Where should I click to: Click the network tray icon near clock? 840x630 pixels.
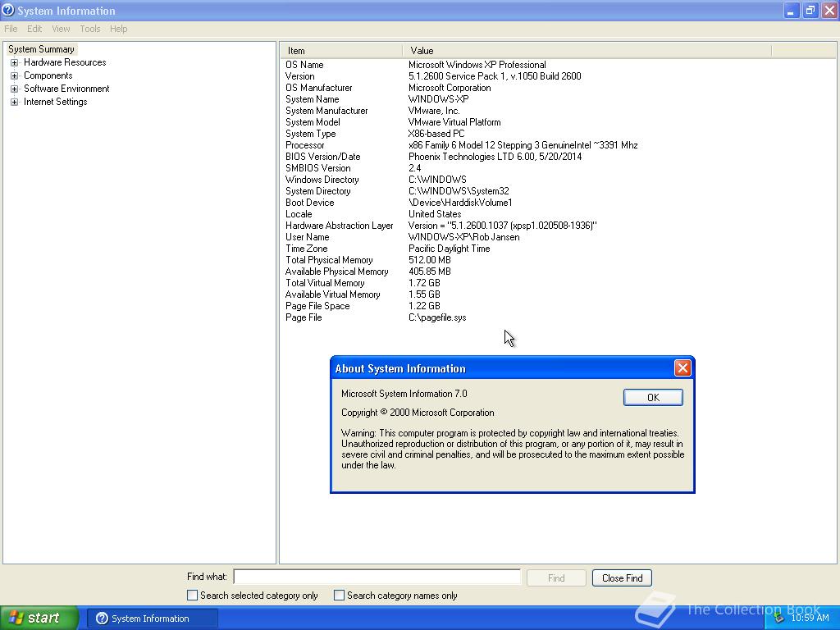click(x=779, y=619)
